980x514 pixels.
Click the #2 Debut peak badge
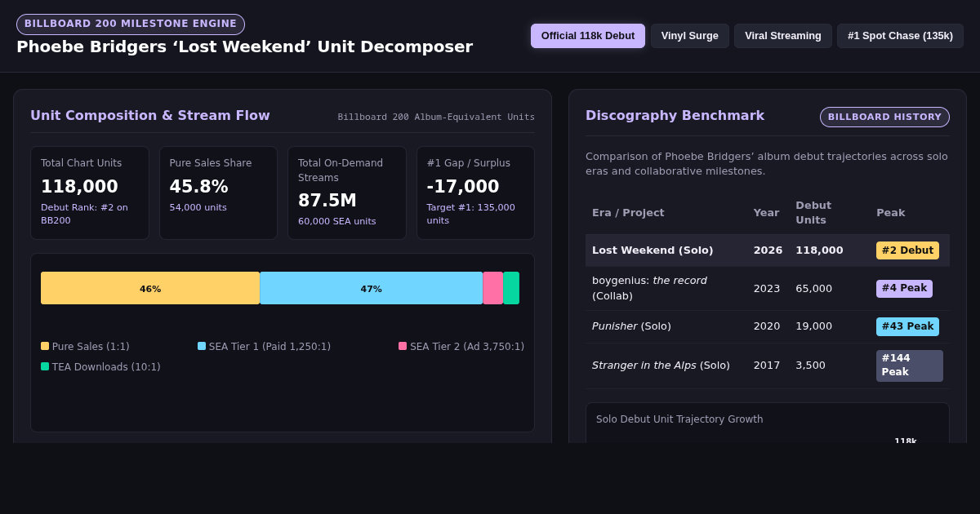[907, 250]
